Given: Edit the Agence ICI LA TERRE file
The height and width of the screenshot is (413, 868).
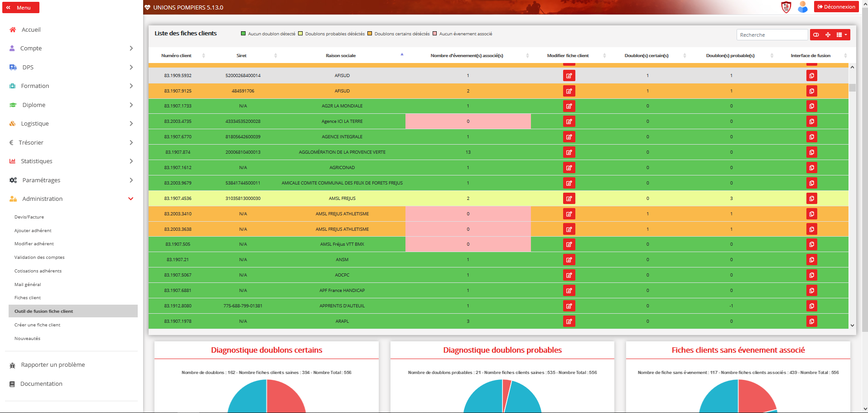Looking at the screenshot, I should pos(569,121).
